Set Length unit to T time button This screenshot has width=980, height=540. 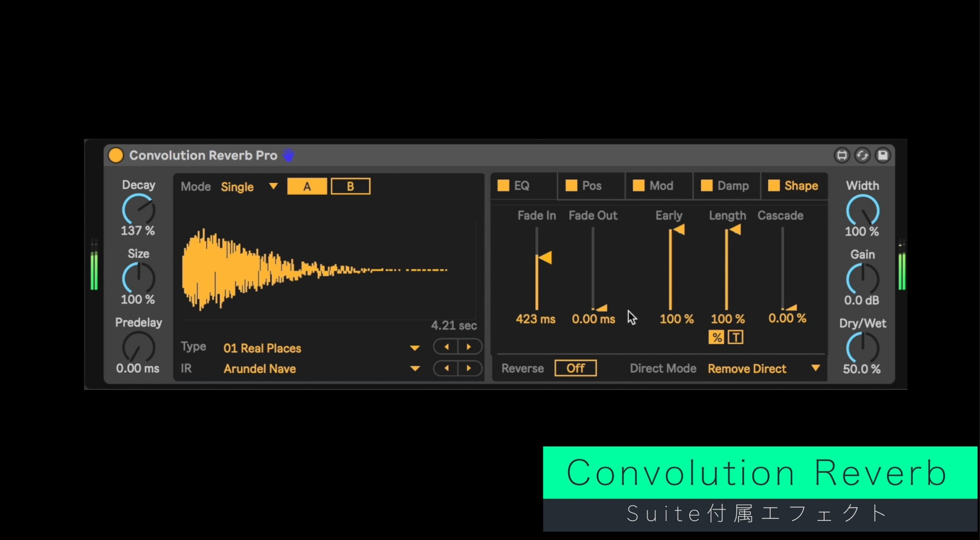tap(735, 338)
